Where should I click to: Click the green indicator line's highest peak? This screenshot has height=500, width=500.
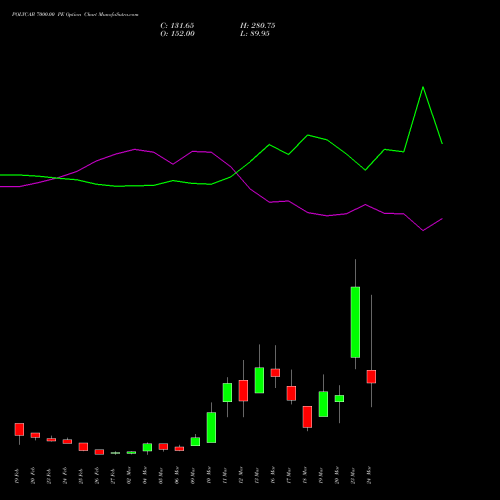pyautogui.click(x=423, y=87)
